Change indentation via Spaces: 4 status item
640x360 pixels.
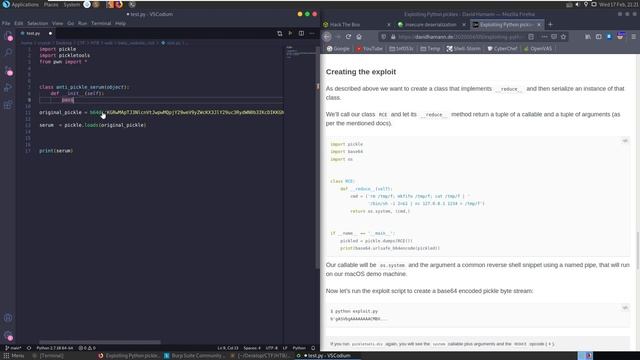(x=252, y=348)
